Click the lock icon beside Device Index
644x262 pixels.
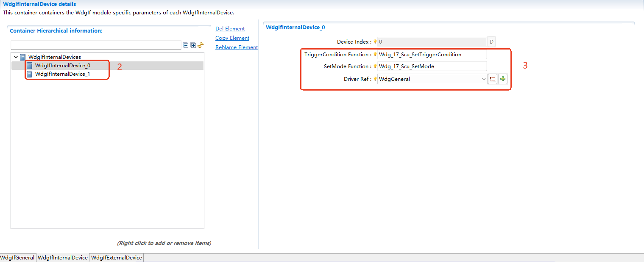(x=374, y=41)
